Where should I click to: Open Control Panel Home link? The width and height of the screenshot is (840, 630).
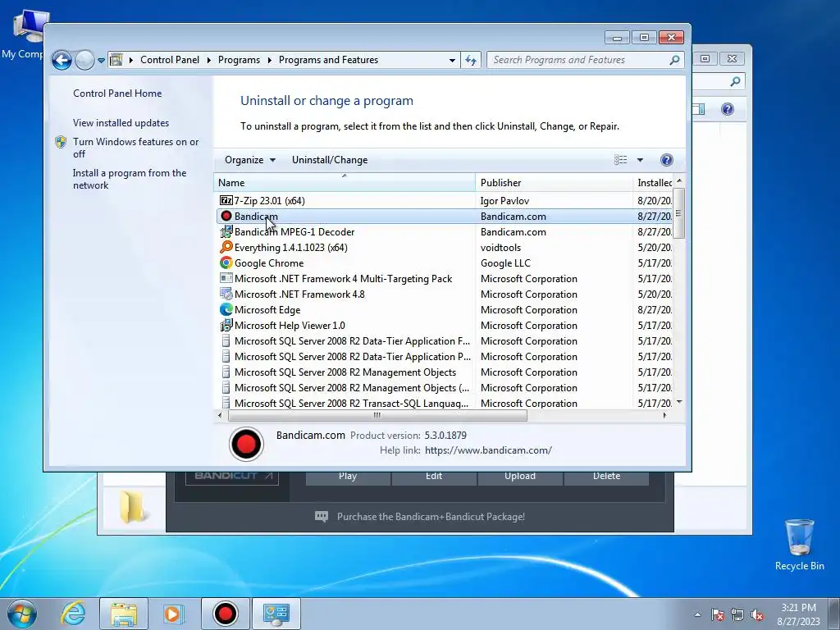pos(117,94)
